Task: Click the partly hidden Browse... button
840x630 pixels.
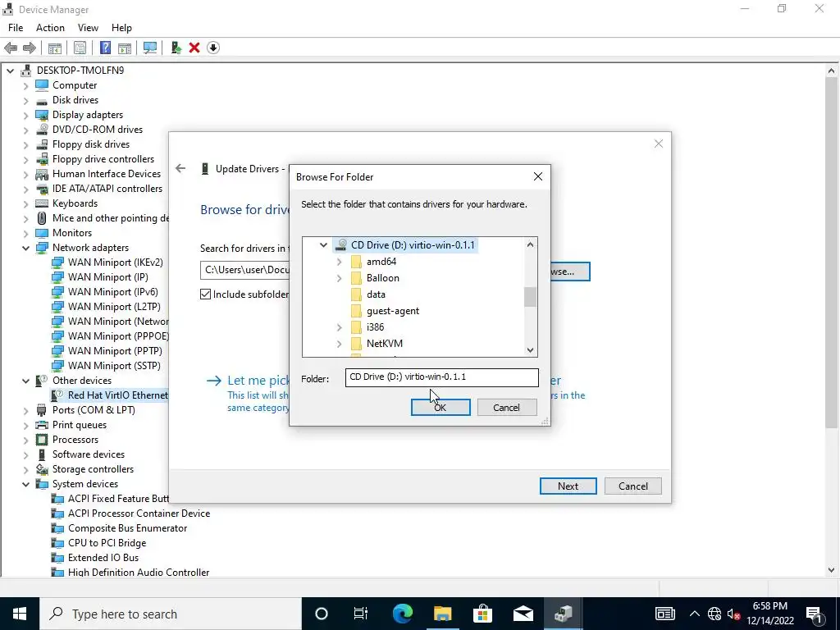Action: (570, 271)
